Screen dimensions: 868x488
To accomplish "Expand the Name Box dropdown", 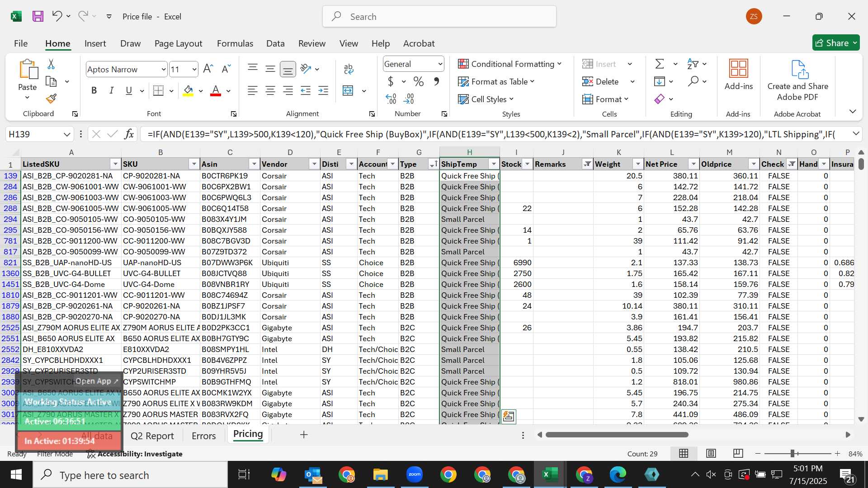I will click(x=67, y=134).
